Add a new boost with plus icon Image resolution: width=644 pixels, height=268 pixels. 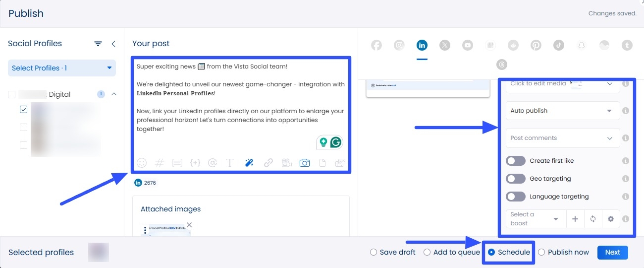tap(575, 219)
